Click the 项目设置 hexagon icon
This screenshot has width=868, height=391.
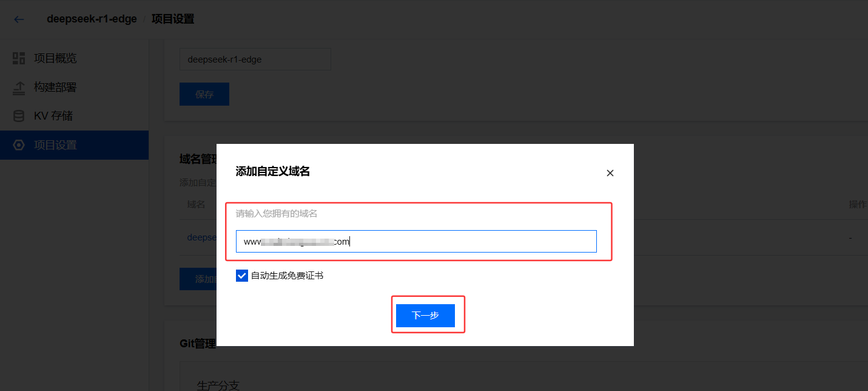point(19,145)
